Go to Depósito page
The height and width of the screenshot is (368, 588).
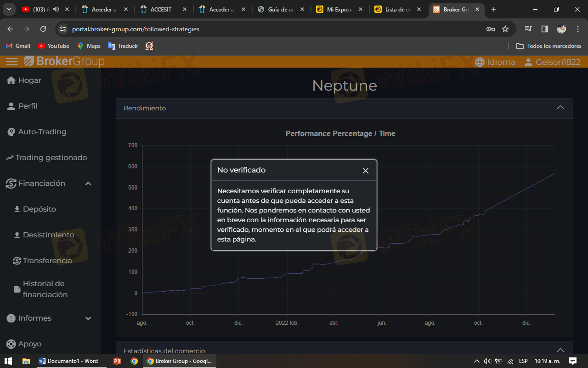point(39,209)
